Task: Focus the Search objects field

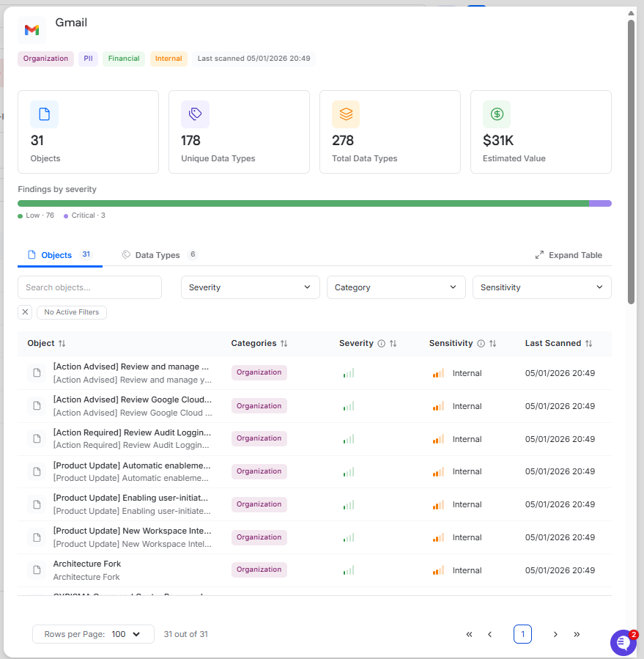Action: pyautogui.click(x=89, y=287)
